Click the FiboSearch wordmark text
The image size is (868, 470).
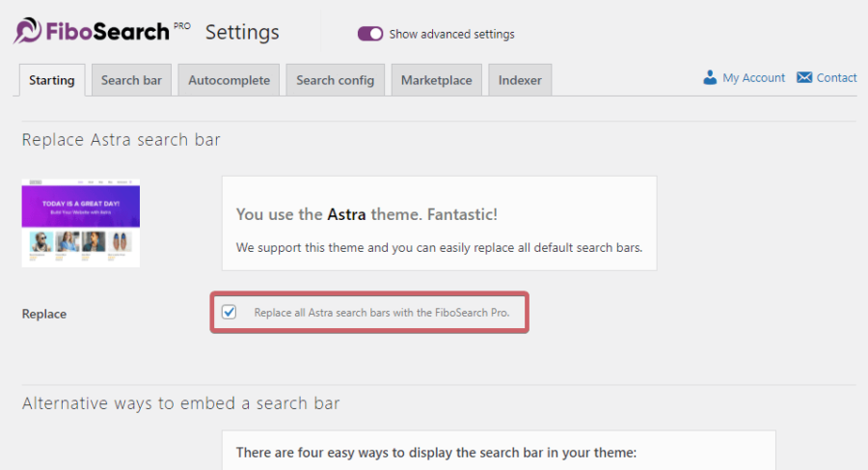pyautogui.click(x=107, y=32)
